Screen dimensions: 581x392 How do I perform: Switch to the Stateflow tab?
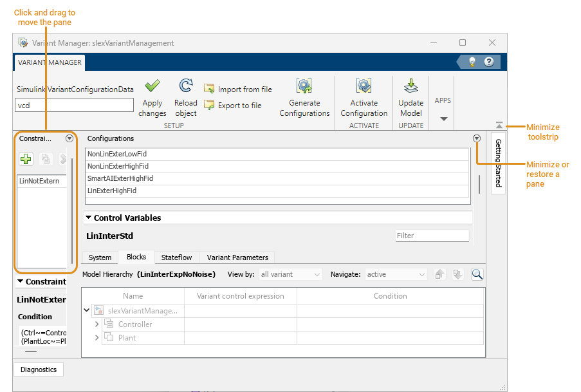pos(176,257)
